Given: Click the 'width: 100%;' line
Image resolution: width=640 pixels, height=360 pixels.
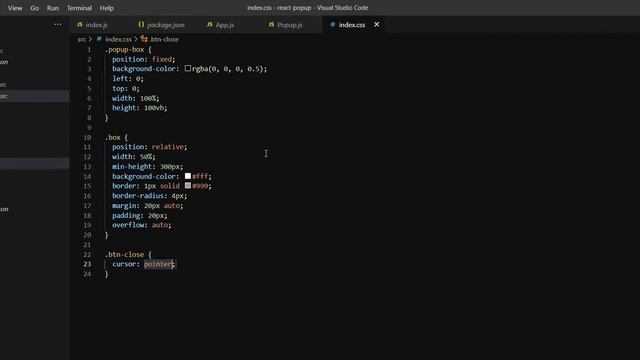Looking at the screenshot, I should (x=136, y=98).
